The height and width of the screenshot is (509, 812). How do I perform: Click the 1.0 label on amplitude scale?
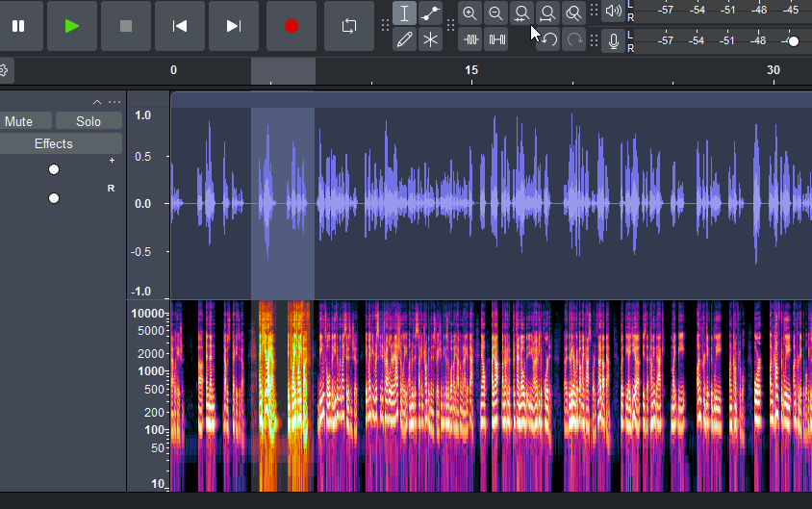(x=143, y=115)
